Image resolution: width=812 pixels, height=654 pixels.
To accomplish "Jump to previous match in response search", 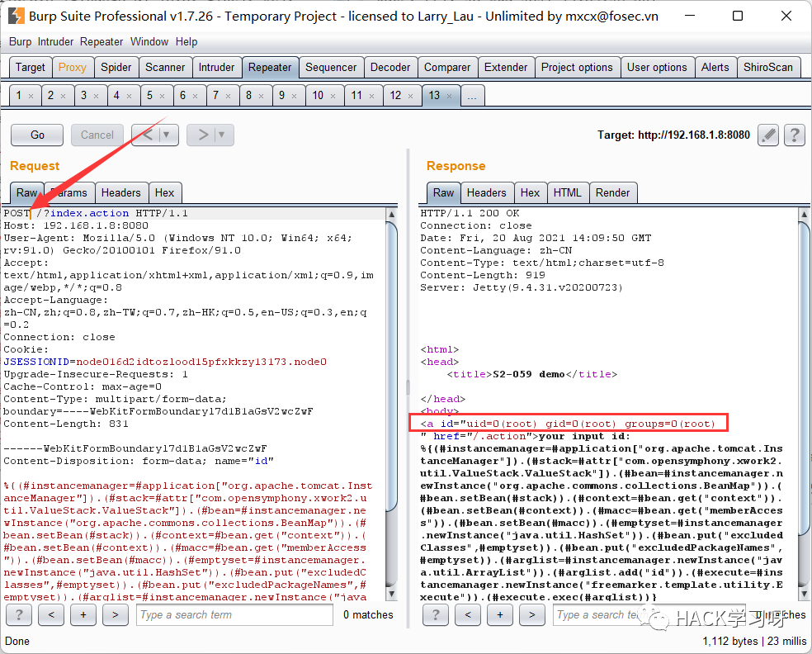I will click(x=468, y=615).
